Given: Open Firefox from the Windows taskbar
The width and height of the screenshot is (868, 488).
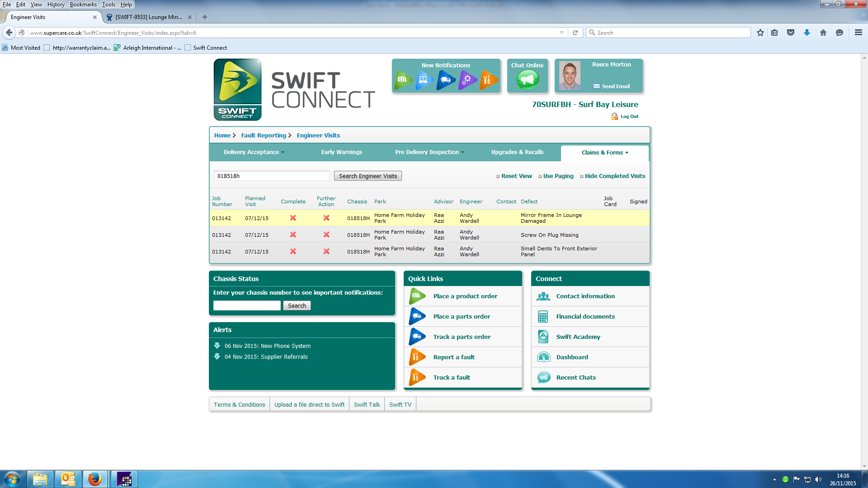Looking at the screenshot, I should [94, 479].
